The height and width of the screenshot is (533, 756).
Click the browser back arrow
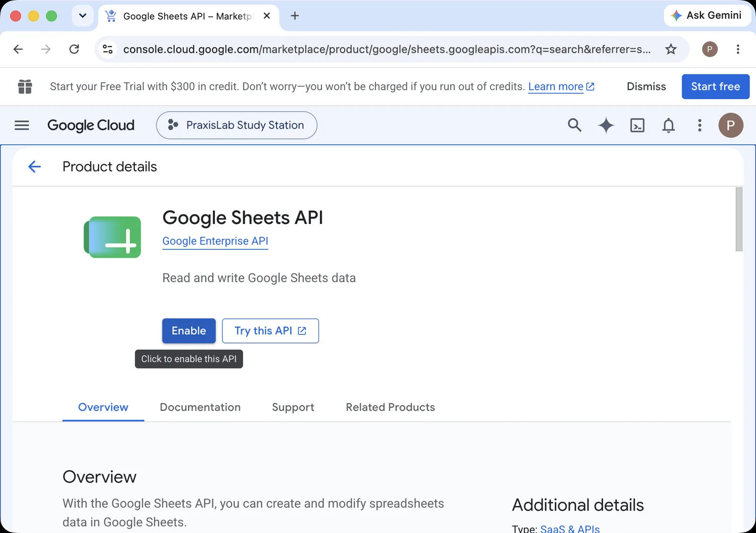point(18,49)
